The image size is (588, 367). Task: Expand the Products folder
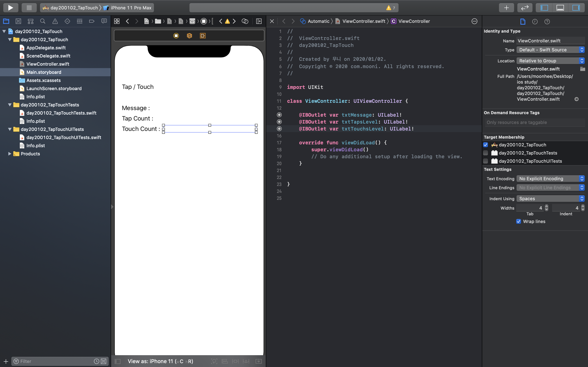10,154
